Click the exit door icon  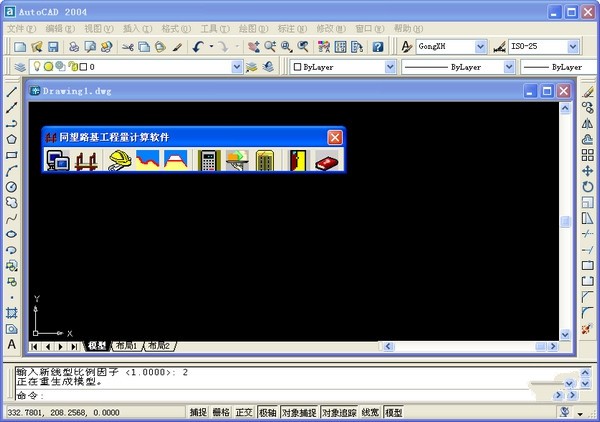point(298,160)
